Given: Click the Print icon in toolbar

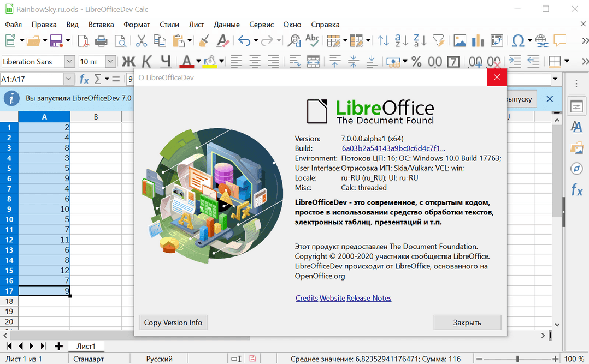Looking at the screenshot, I should pos(101,41).
